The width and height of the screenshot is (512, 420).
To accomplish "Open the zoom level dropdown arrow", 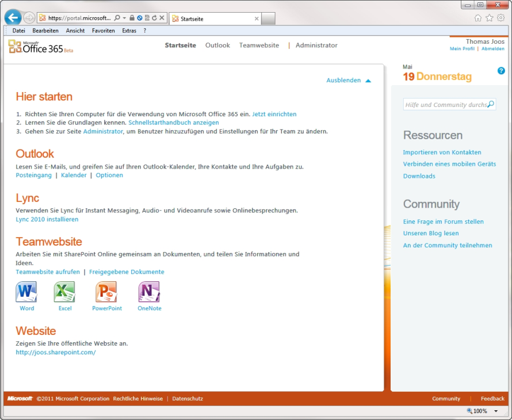I will coord(496,411).
